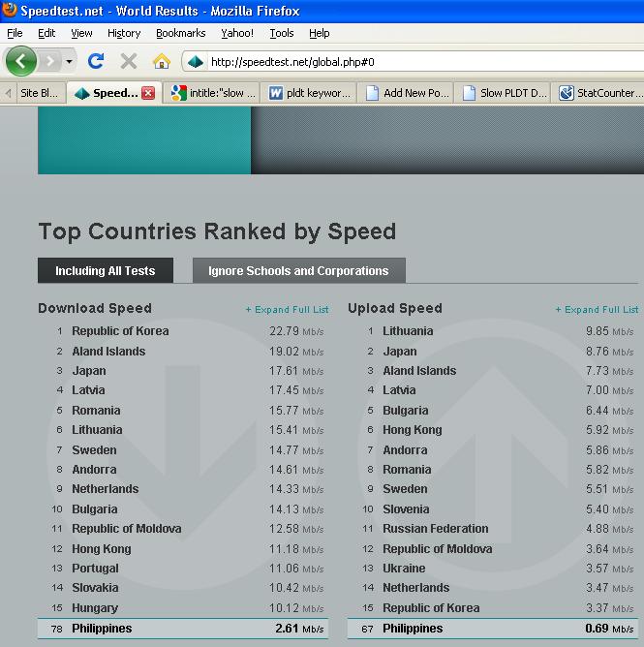Click Russian Federation in Upload list
The width and height of the screenshot is (644, 647).
(x=435, y=529)
